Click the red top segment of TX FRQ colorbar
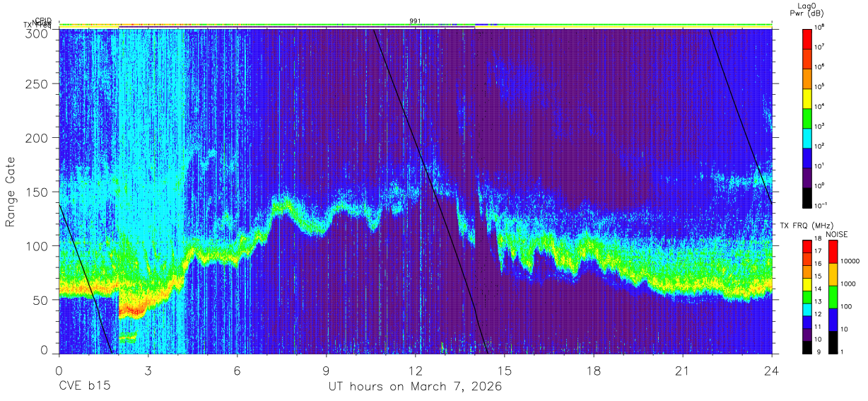The image size is (868, 401). pyautogui.click(x=807, y=246)
